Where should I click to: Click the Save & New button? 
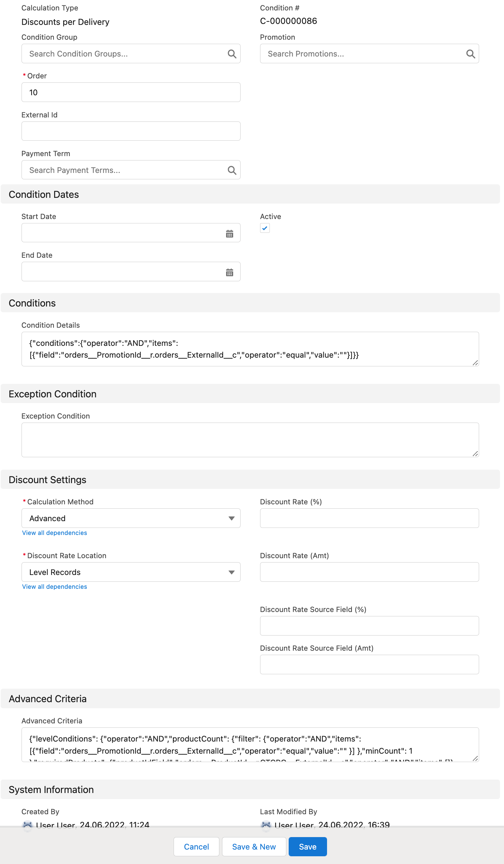click(x=254, y=847)
